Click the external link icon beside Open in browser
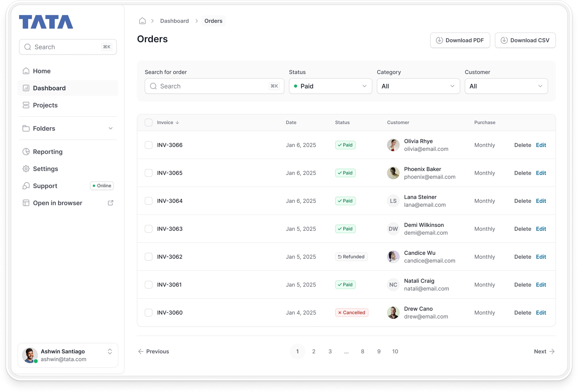 [111, 203]
